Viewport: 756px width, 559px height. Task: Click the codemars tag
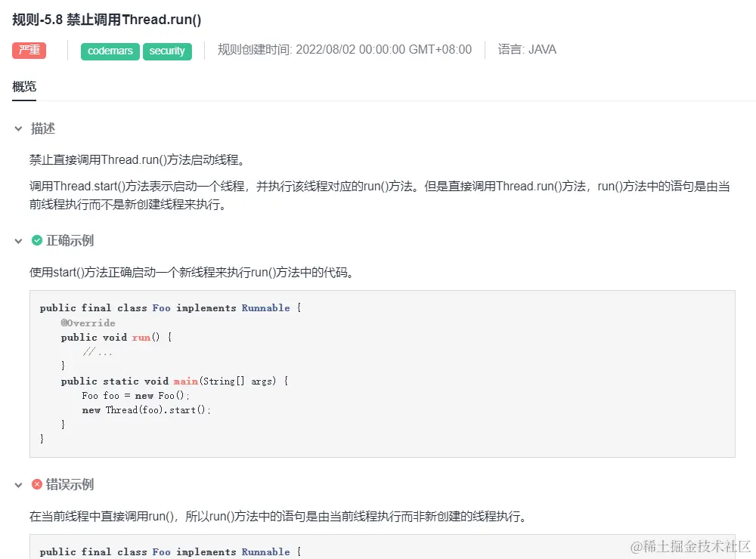(x=110, y=51)
